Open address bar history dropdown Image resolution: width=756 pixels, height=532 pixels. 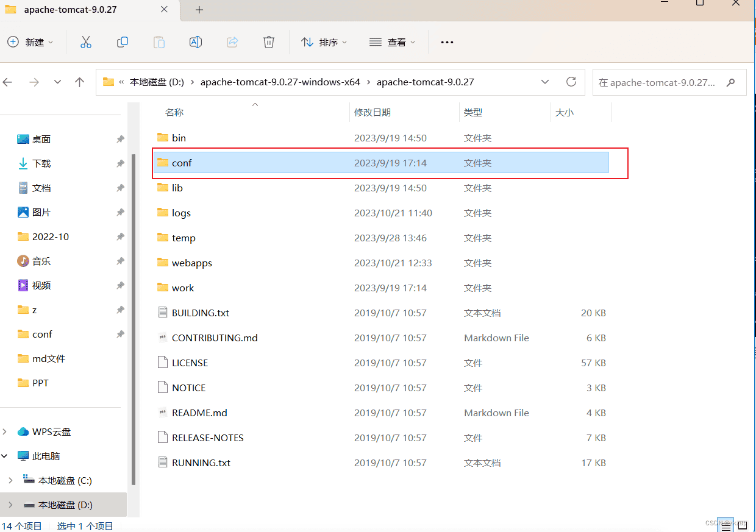click(x=545, y=82)
